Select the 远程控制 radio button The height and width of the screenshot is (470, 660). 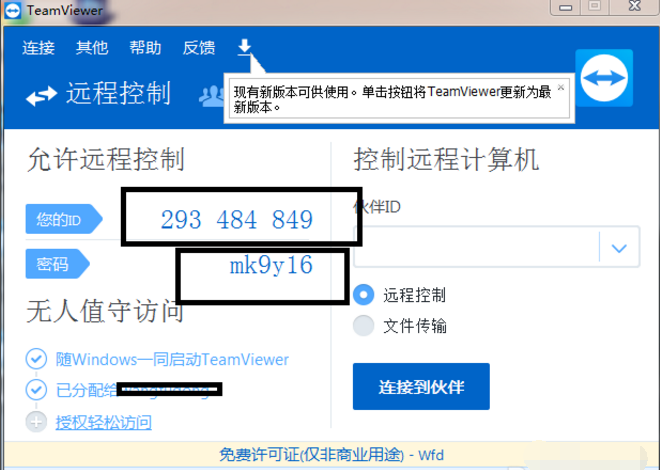tap(365, 295)
